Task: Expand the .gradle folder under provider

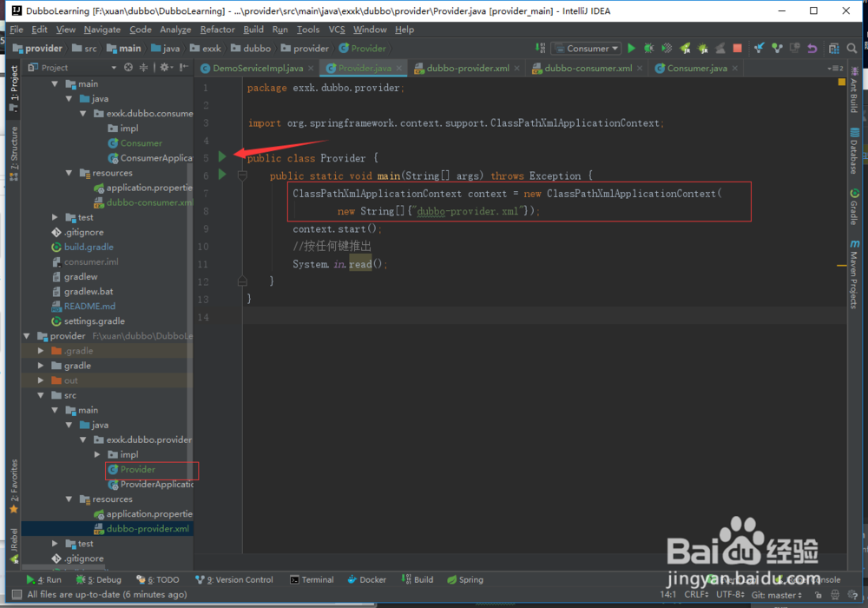Action: (41, 351)
